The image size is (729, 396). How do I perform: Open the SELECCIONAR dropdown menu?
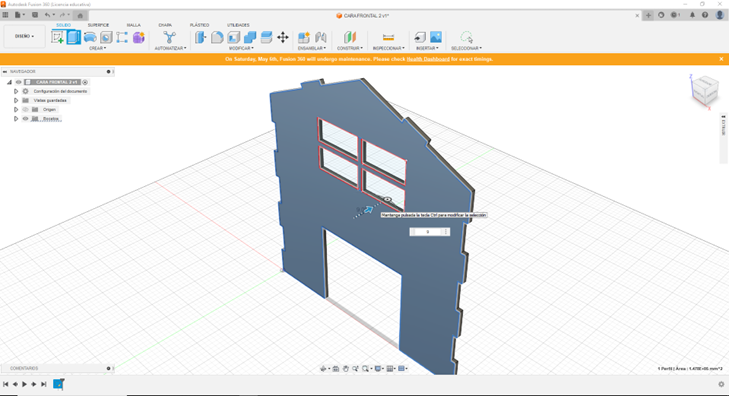pyautogui.click(x=466, y=48)
